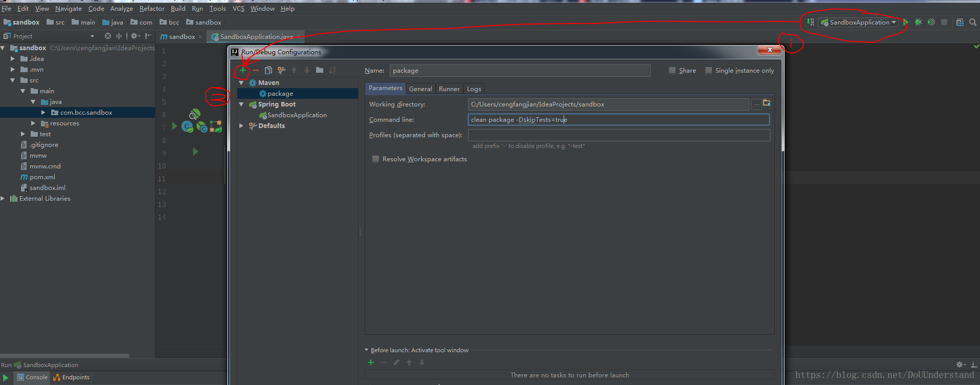Open the Endpoints tab in Run panel
This screenshot has width=980, height=385.
click(72, 377)
